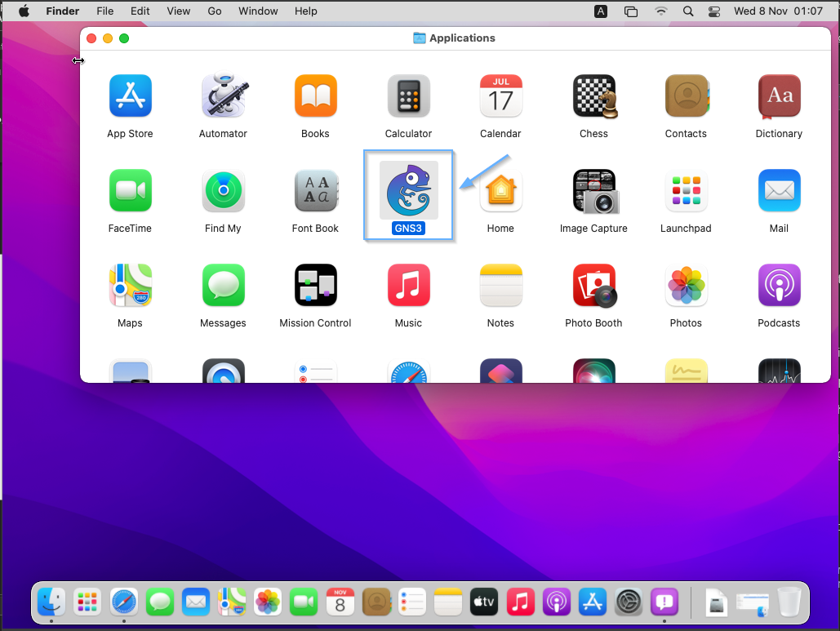This screenshot has height=631, width=840.
Task: Toggle Control Center in the menu bar
Action: [714, 11]
